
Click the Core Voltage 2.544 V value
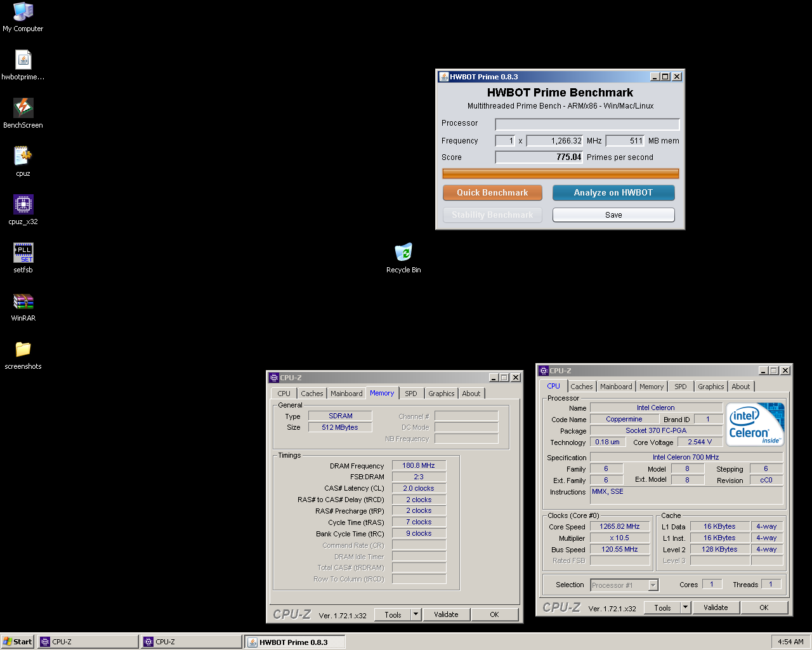tap(700, 442)
